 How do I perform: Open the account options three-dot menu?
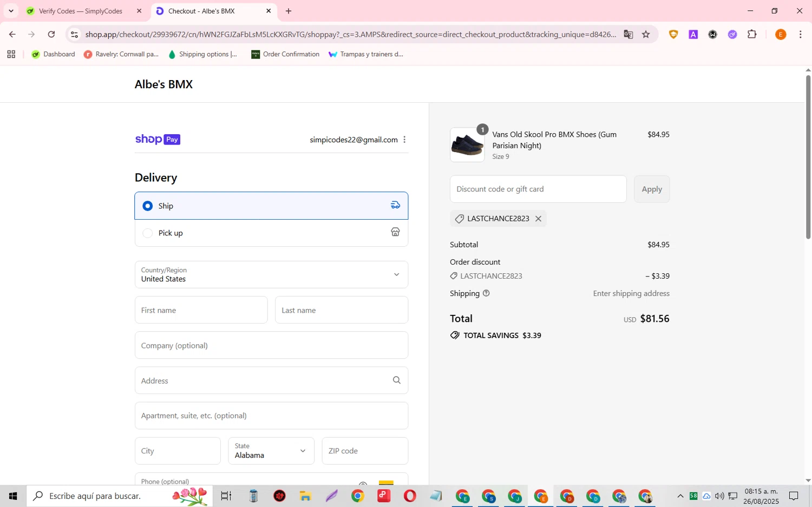pyautogui.click(x=404, y=140)
